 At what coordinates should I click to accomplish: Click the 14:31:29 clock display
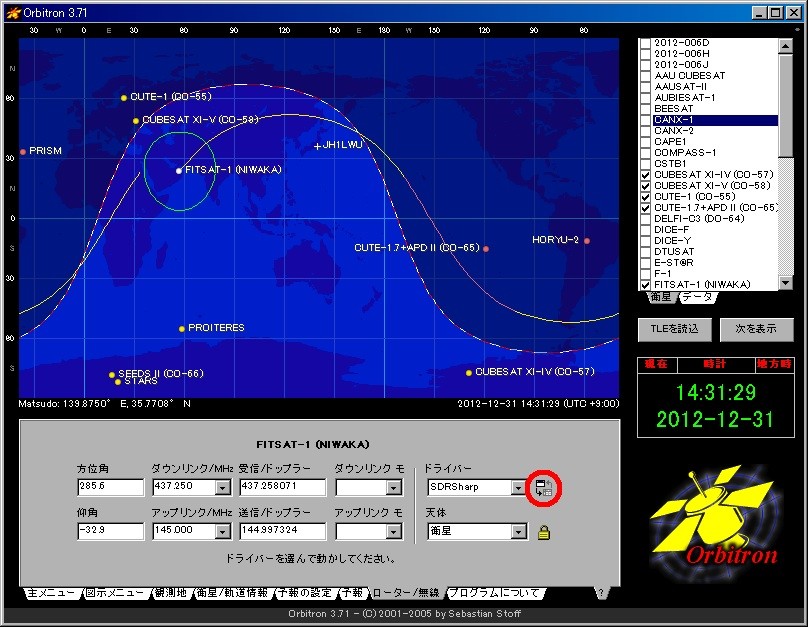(715, 393)
